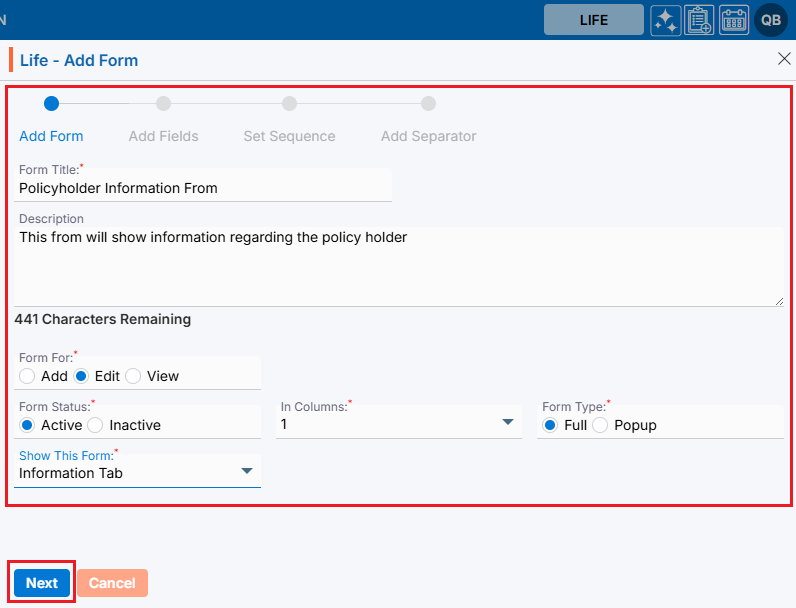Open the clipboard add-task icon

(700, 20)
